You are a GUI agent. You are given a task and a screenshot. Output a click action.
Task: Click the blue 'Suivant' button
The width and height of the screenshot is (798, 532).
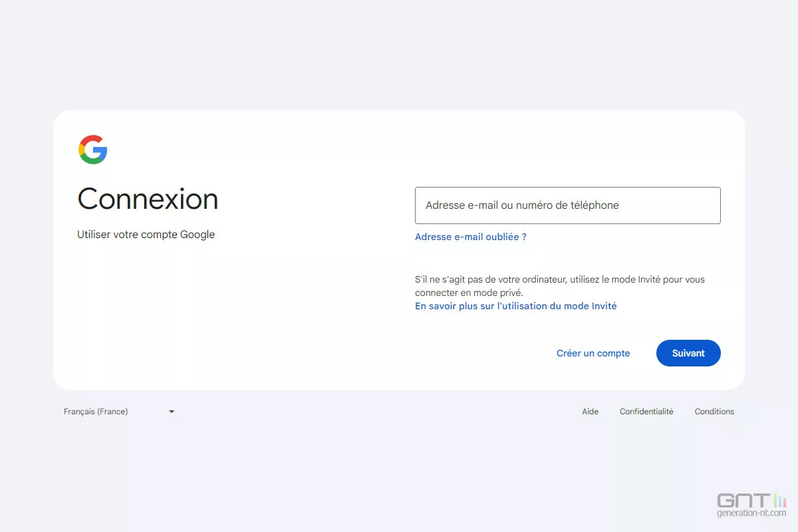688,353
